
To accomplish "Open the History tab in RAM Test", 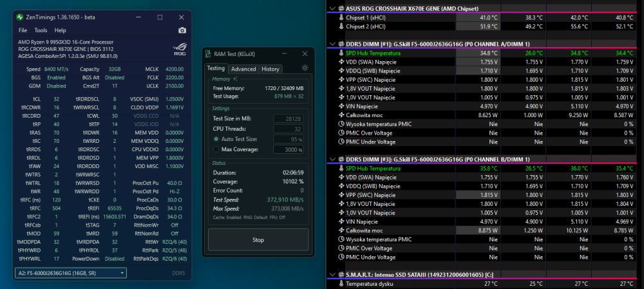I will coord(270,69).
